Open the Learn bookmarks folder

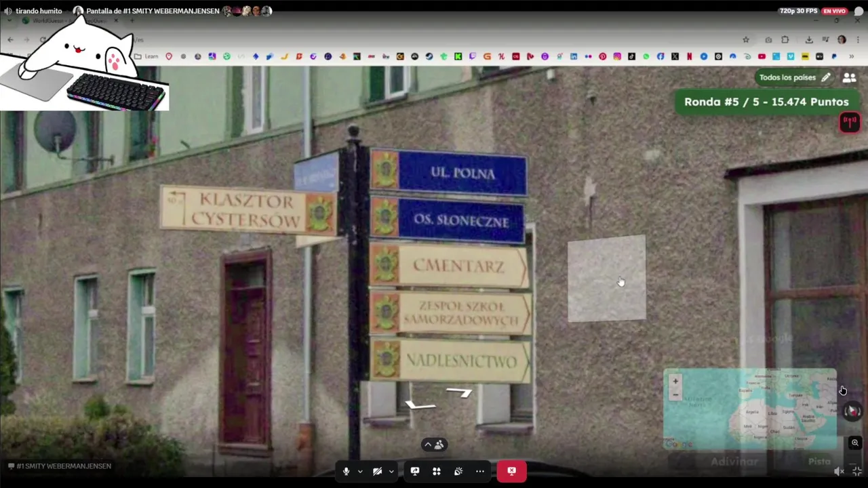coord(145,56)
